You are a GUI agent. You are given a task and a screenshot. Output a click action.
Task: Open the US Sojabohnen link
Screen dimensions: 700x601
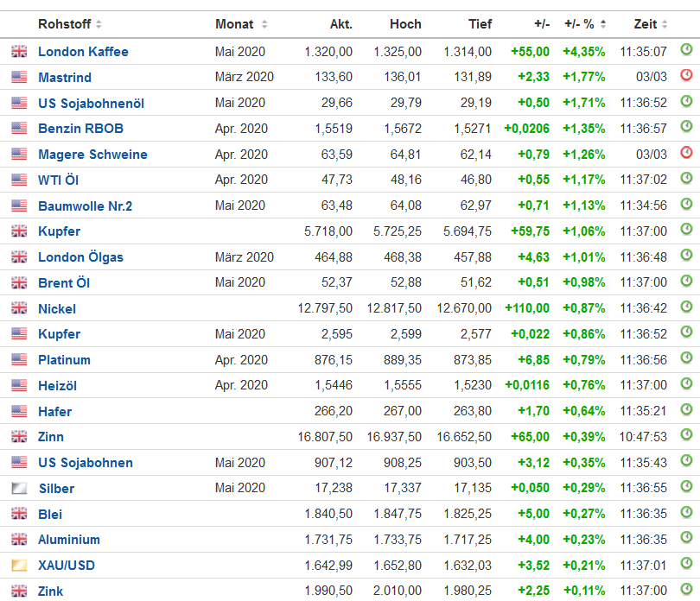point(86,463)
